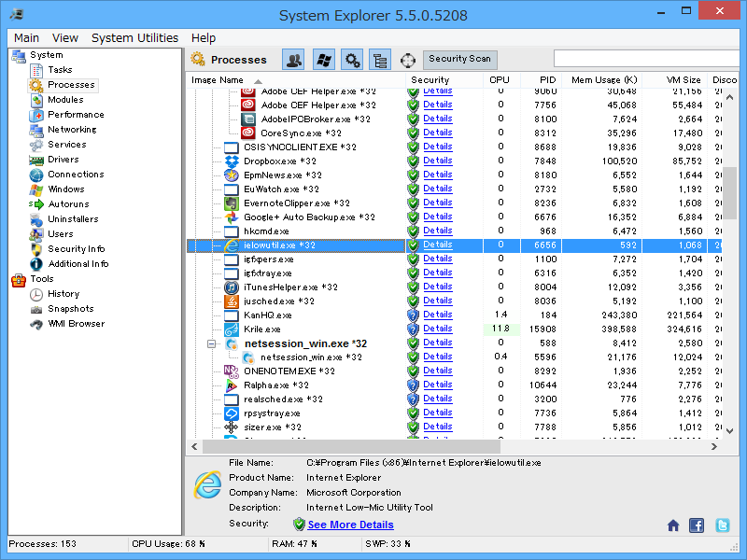This screenshot has width=747, height=560.
Task: Show processes of all users toolbar button
Action: click(x=294, y=60)
